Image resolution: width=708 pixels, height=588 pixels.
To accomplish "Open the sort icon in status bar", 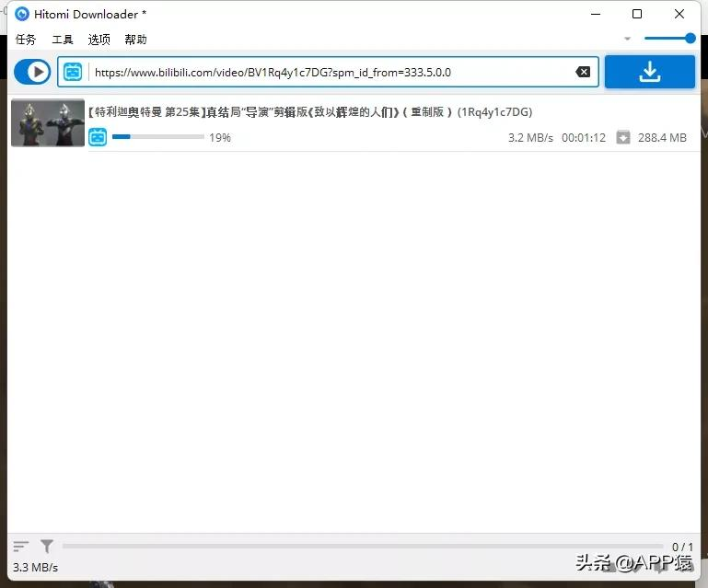I will click(x=21, y=546).
